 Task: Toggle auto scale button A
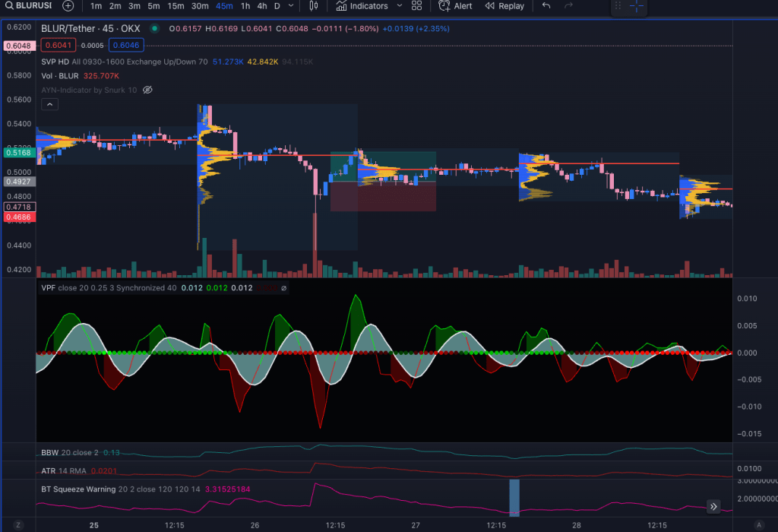click(759, 525)
